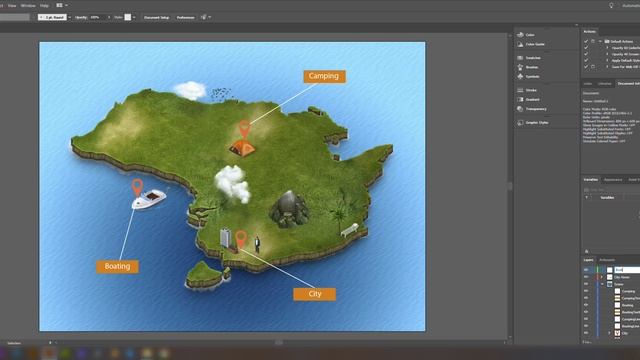Open the Help menu

(44, 5)
